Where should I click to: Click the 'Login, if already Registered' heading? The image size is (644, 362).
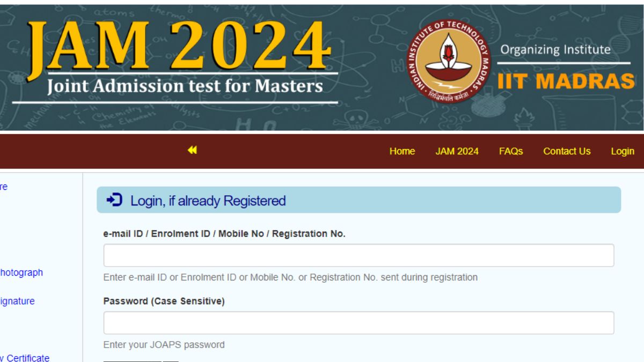(208, 201)
